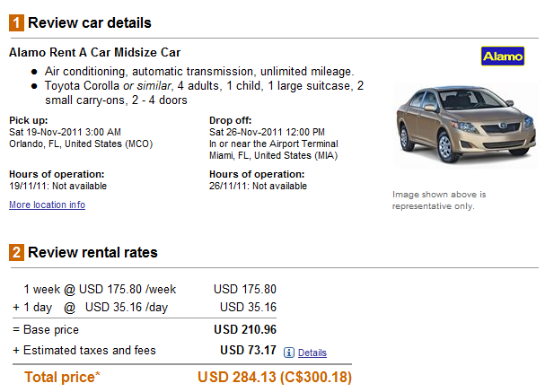Open the taxes and fees Details link
Viewport: 554px width, 392px height.
(312, 353)
